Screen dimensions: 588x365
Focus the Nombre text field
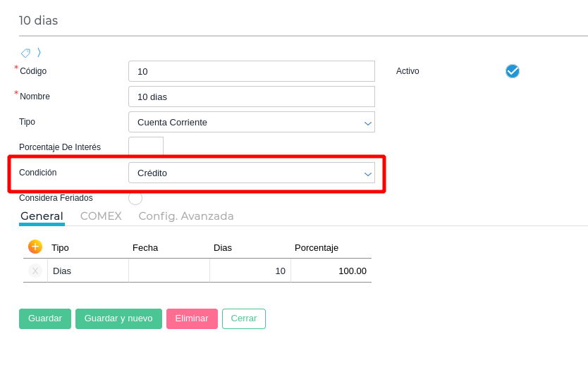[x=251, y=97]
